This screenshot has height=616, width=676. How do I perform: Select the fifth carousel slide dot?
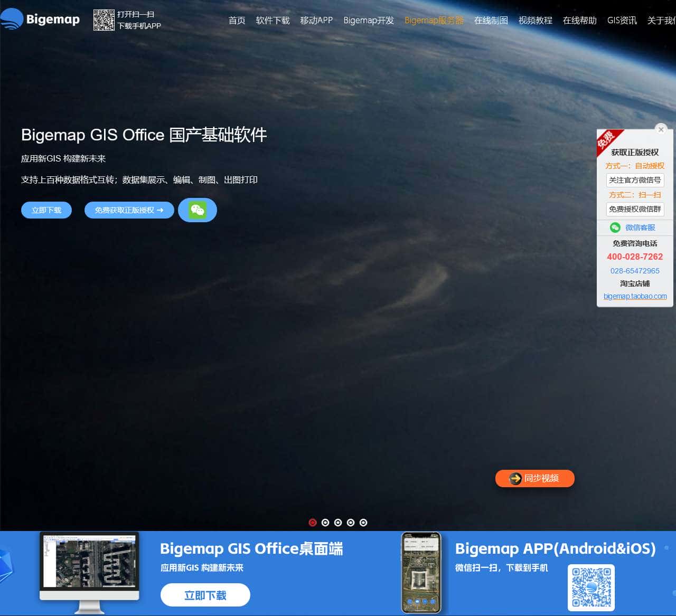tap(363, 523)
